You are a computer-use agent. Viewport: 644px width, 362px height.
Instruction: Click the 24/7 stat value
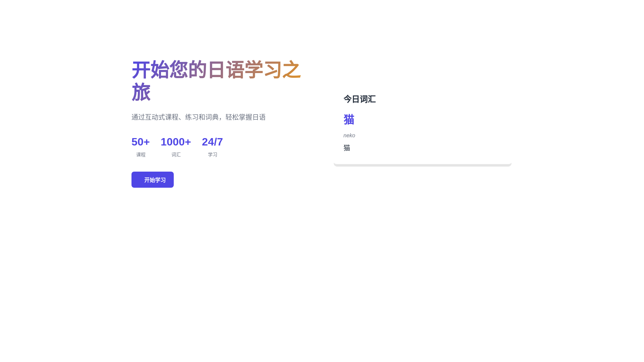212,142
